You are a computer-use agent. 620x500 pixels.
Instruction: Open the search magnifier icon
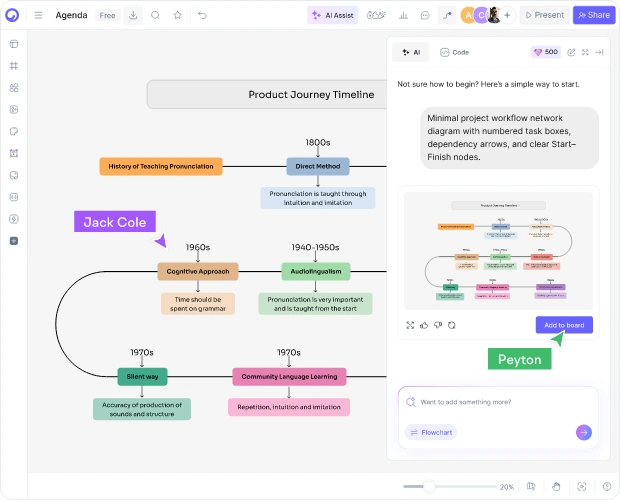(x=155, y=15)
